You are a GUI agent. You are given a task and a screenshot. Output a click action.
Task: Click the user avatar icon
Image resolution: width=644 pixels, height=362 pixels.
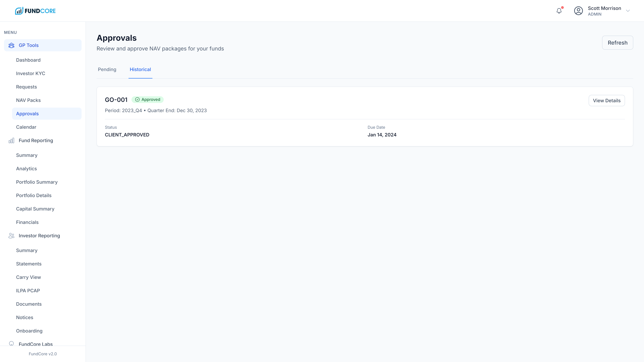pos(578,11)
